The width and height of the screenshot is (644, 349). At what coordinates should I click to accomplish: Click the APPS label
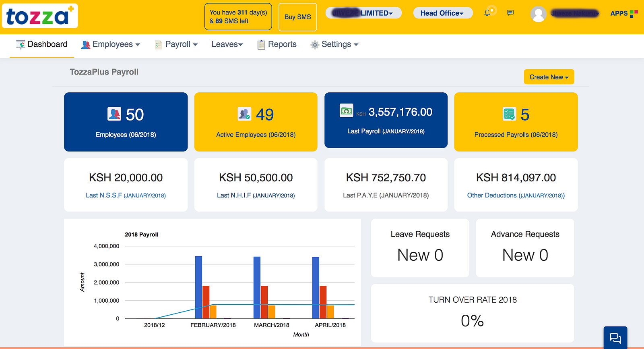coord(619,13)
